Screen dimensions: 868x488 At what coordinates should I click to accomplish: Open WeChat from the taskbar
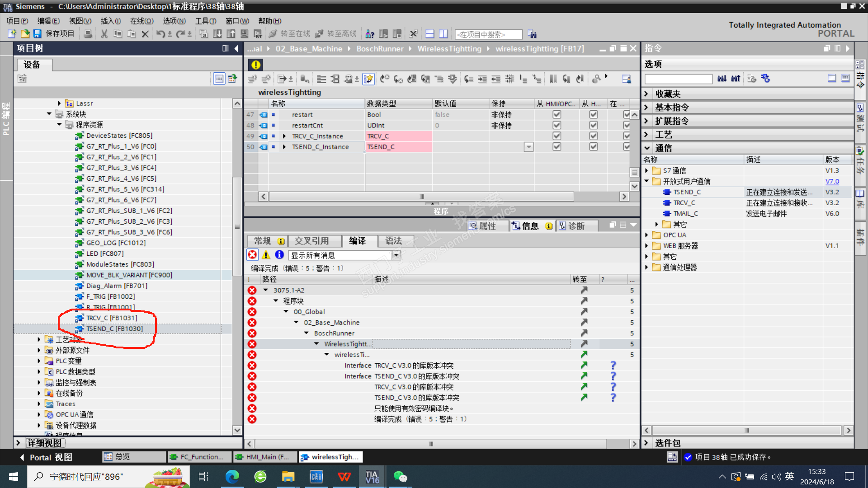[x=400, y=477]
